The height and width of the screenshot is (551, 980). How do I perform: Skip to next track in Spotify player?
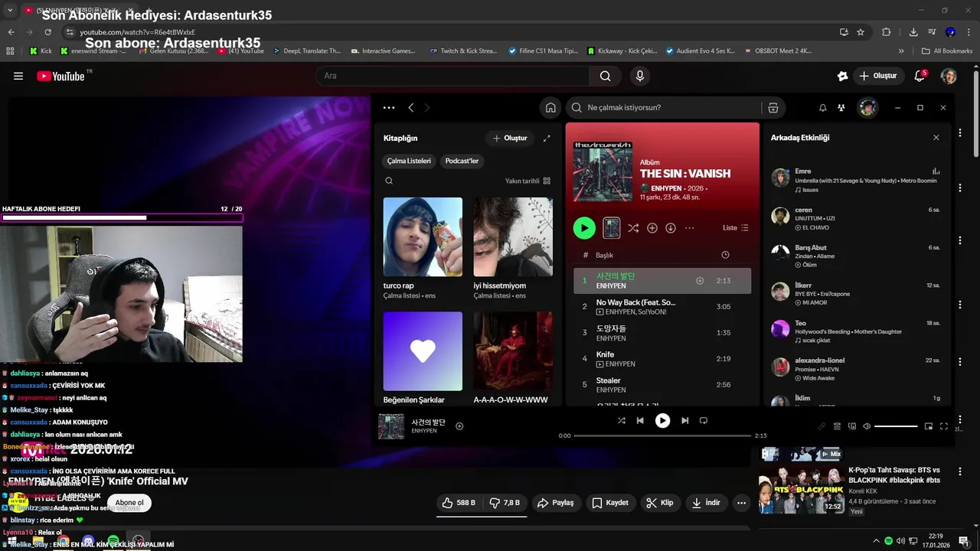click(685, 420)
